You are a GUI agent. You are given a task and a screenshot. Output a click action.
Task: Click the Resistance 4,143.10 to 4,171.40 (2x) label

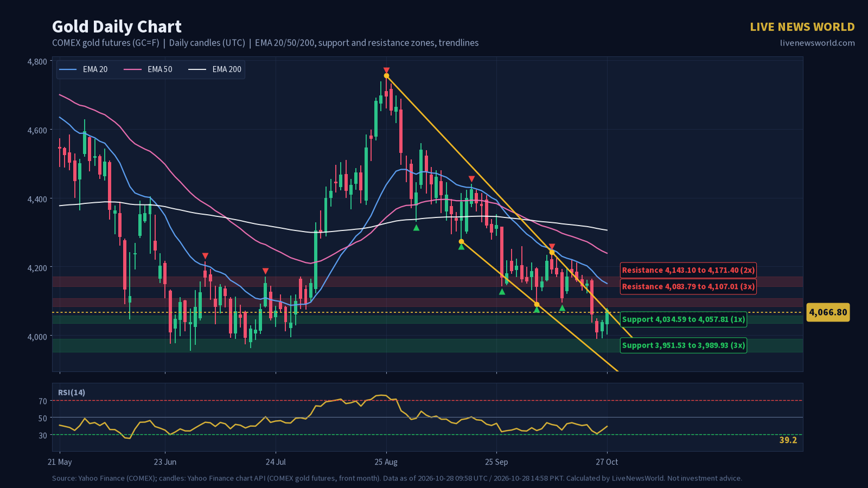688,270
